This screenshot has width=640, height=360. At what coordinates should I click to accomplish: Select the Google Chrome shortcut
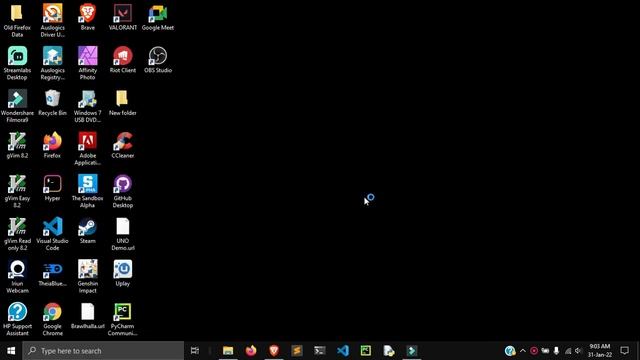coord(52,319)
